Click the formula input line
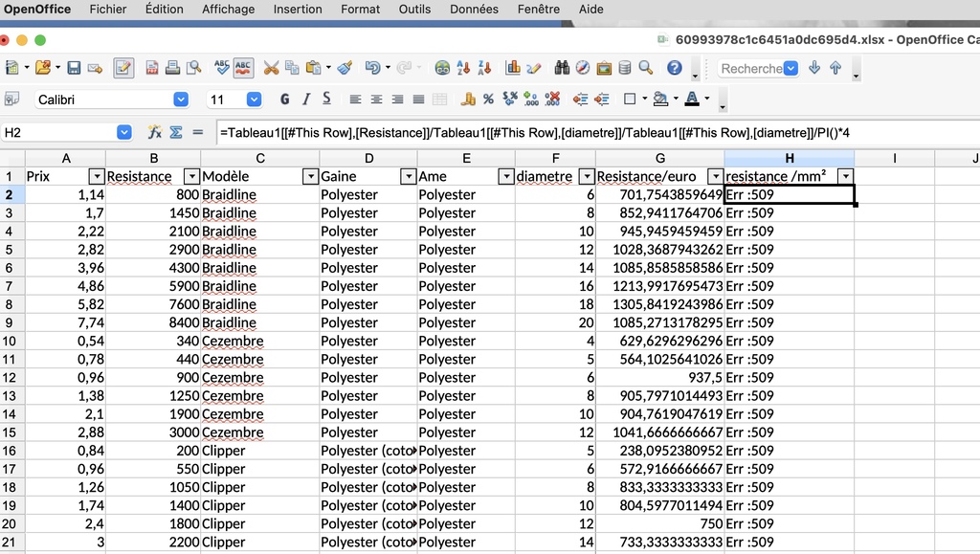The width and height of the screenshot is (980, 554). click(598, 132)
